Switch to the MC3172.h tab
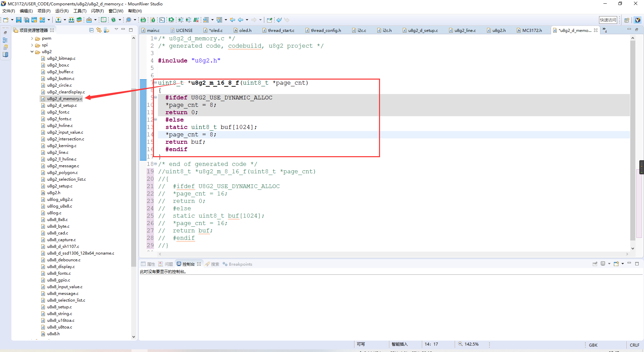Screen dimensions: 644x352 pos(529,30)
